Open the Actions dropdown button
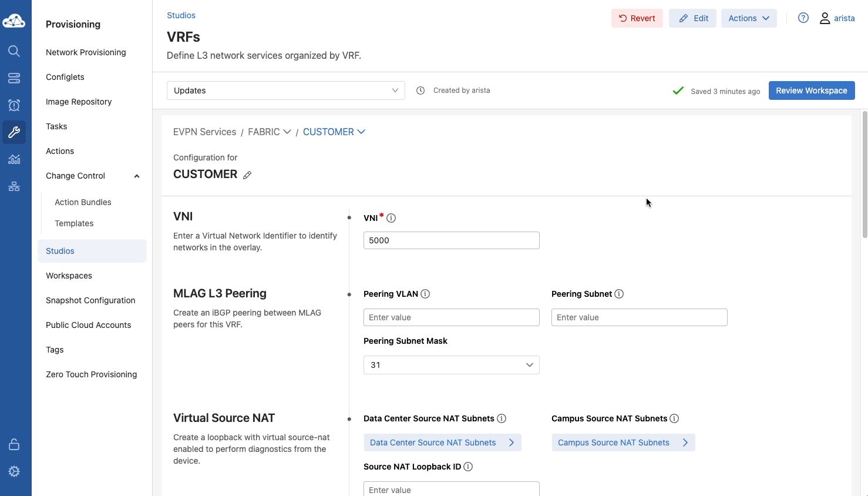This screenshot has height=496, width=868. coord(748,18)
